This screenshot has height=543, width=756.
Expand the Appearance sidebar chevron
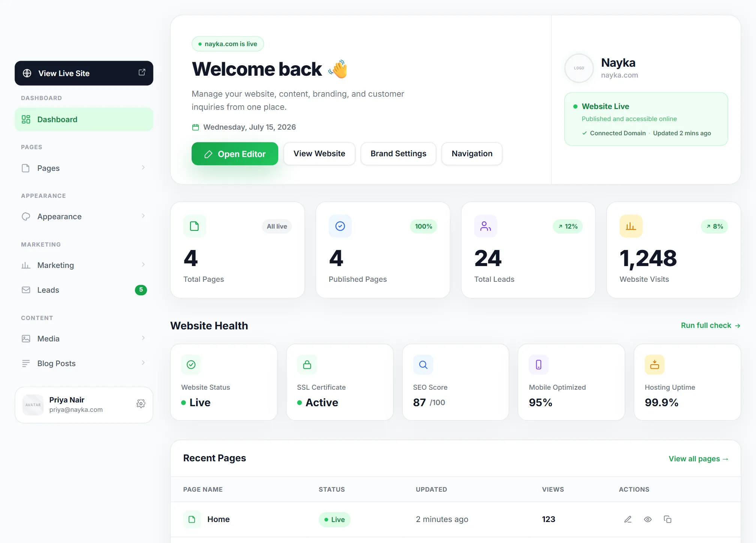click(x=143, y=216)
